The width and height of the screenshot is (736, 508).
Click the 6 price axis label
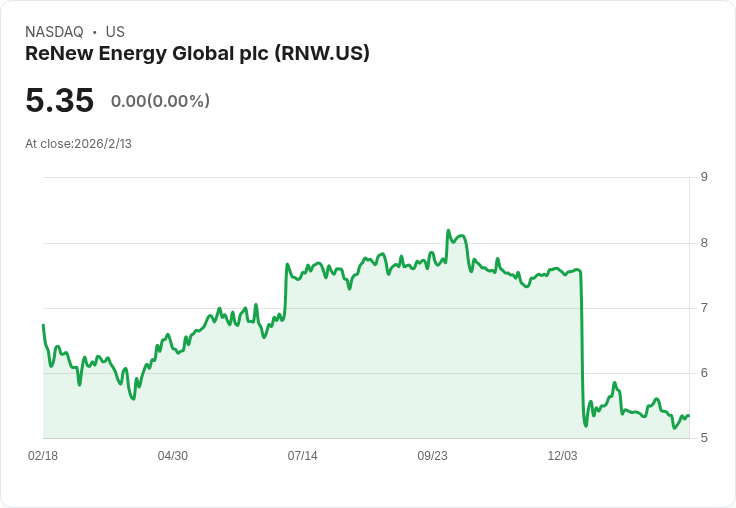pyautogui.click(x=704, y=373)
